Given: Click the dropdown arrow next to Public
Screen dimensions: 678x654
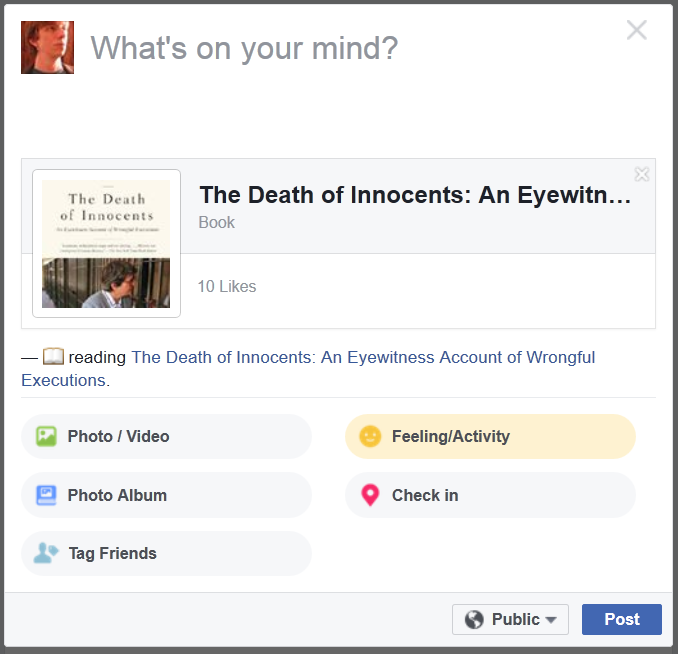Looking at the screenshot, I should [x=551, y=620].
